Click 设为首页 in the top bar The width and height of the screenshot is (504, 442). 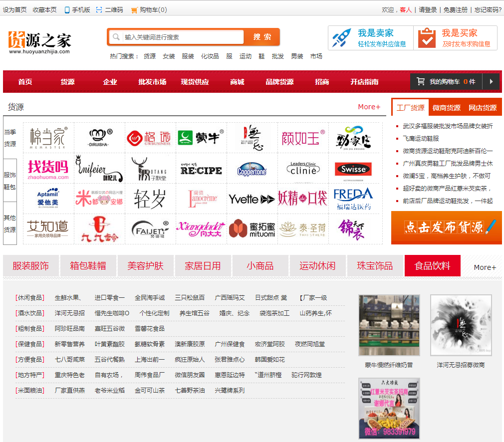coord(15,10)
